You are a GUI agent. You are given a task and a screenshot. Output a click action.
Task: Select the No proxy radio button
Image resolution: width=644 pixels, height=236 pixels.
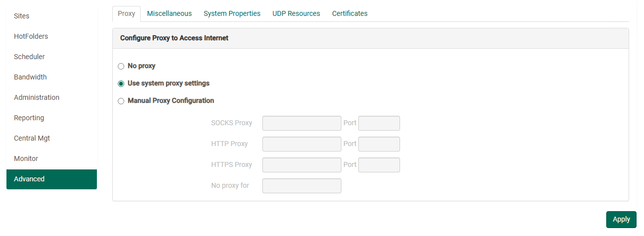tap(121, 66)
